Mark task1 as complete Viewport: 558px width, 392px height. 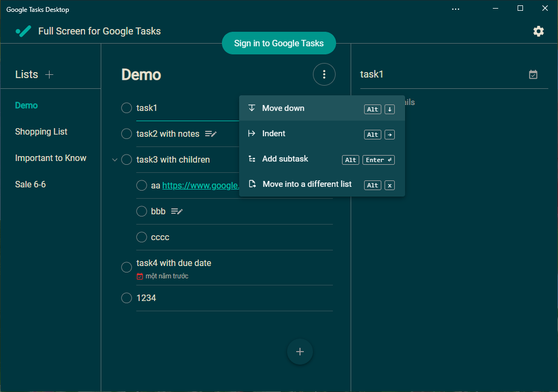(x=127, y=108)
